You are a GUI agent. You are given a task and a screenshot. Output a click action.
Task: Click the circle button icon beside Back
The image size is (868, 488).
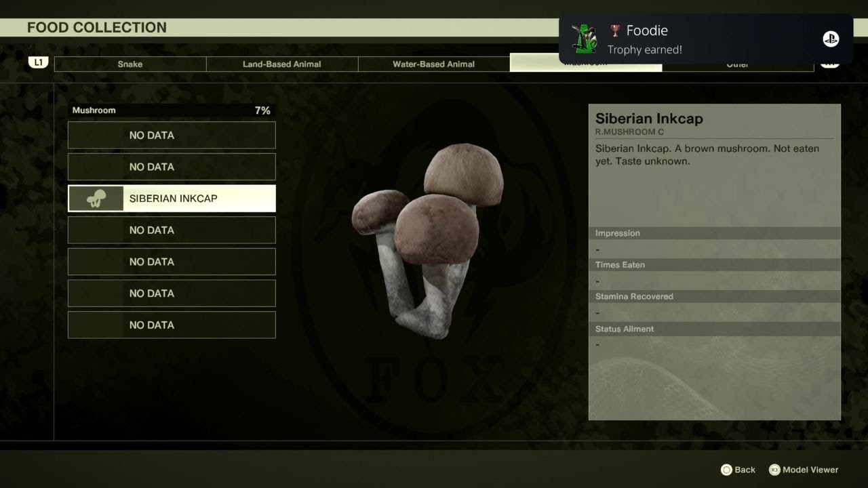click(x=726, y=470)
